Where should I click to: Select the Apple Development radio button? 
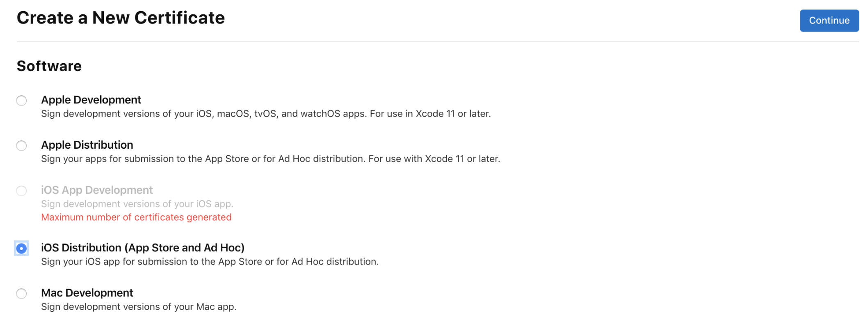21,101
